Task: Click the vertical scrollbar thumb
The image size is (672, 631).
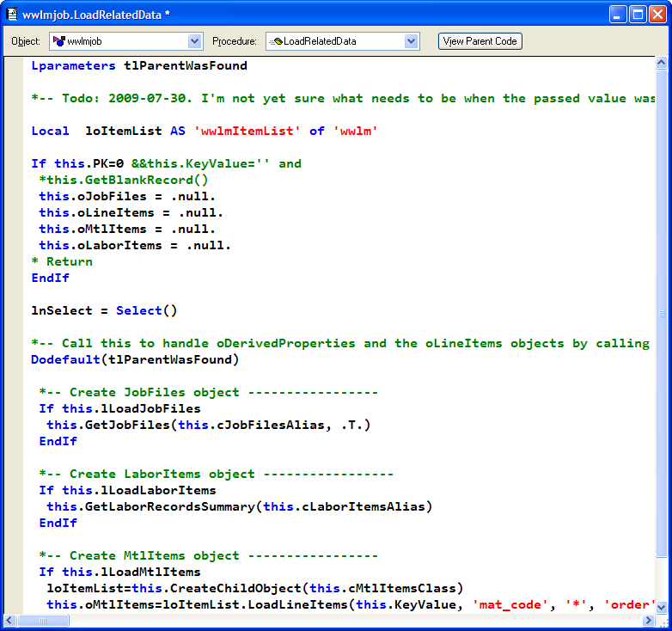Action: pos(662,314)
